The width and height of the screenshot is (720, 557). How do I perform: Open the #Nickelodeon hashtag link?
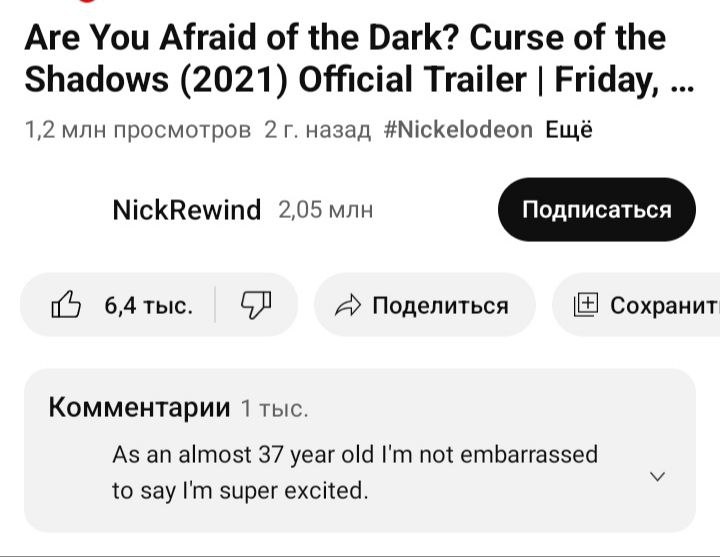tap(458, 130)
